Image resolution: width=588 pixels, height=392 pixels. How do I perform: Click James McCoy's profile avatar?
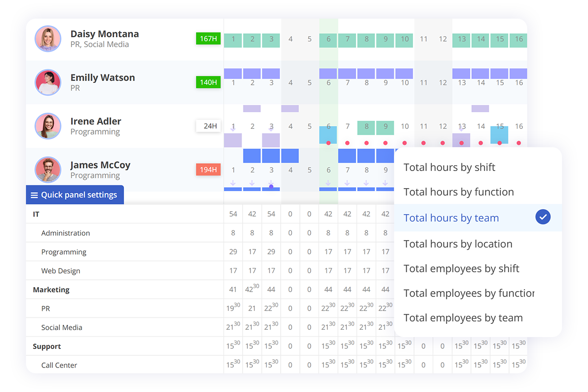[x=48, y=170]
